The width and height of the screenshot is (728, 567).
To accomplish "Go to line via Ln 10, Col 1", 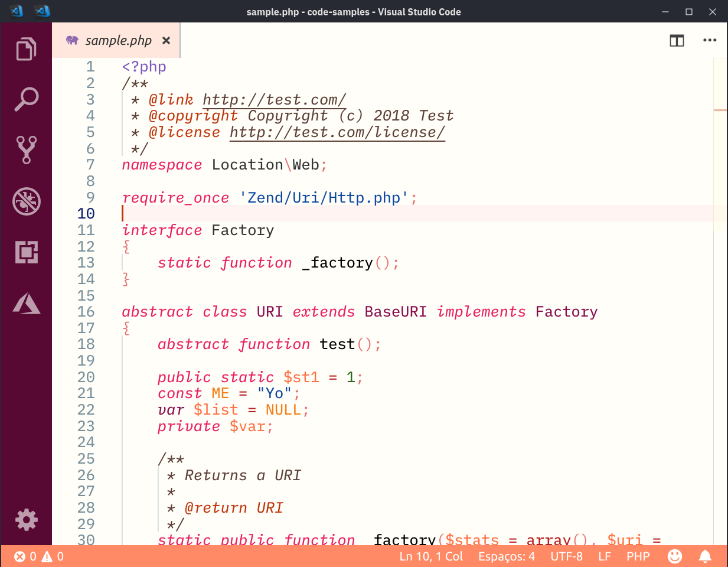I will pos(431,556).
